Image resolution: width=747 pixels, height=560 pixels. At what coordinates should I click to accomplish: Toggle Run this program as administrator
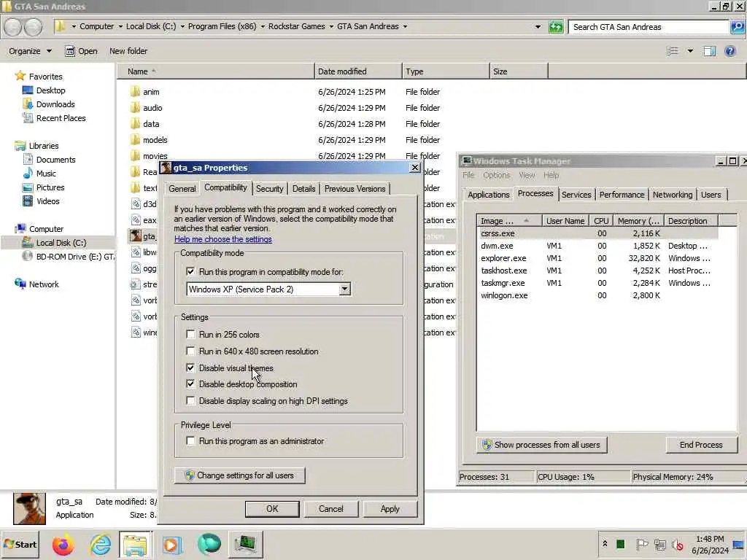(190, 441)
